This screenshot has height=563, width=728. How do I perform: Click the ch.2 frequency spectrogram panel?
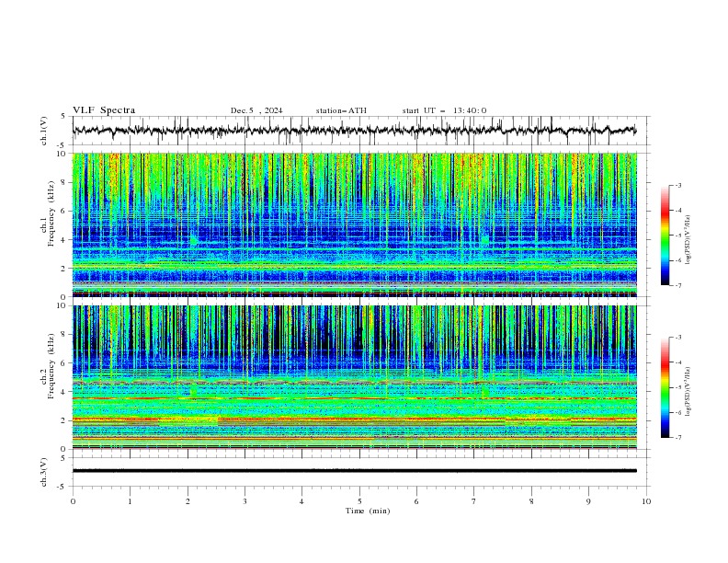tap(355, 377)
